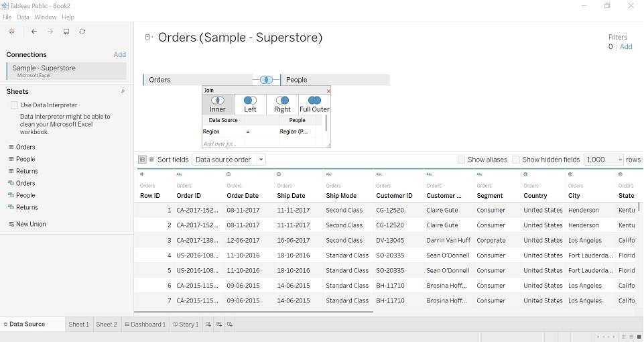Screen dimensions: 644x342
Task: Click the save icon in the toolbar
Action: [66, 32]
